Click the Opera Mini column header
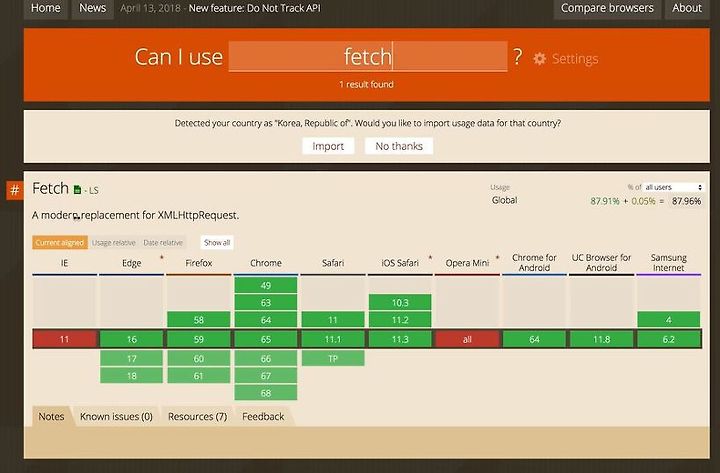The image size is (720, 473). tap(467, 263)
